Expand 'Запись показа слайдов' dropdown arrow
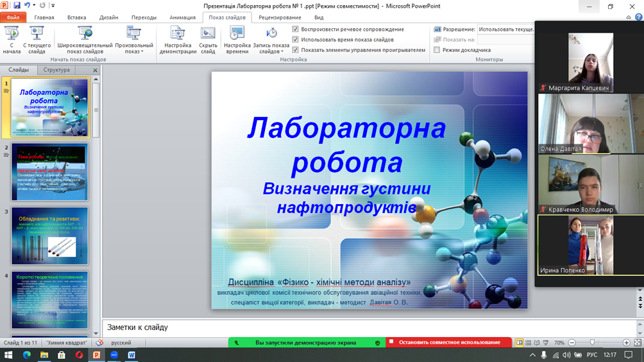This screenshot has height=362, width=644. tap(282, 52)
